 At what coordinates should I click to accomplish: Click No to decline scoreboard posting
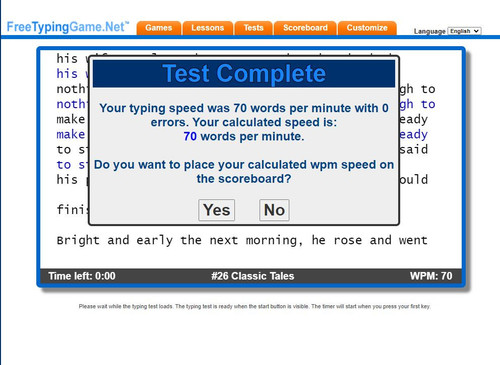[274, 210]
